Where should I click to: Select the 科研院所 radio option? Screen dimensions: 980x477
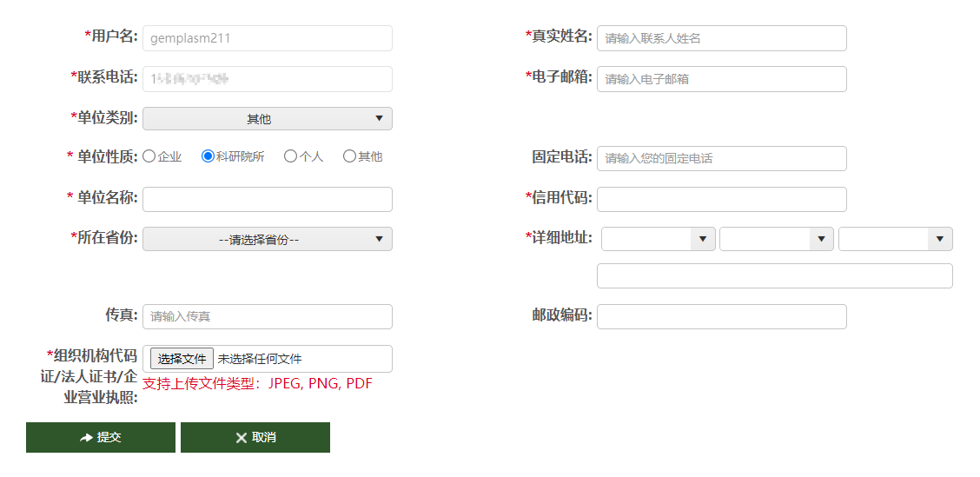click(x=208, y=157)
